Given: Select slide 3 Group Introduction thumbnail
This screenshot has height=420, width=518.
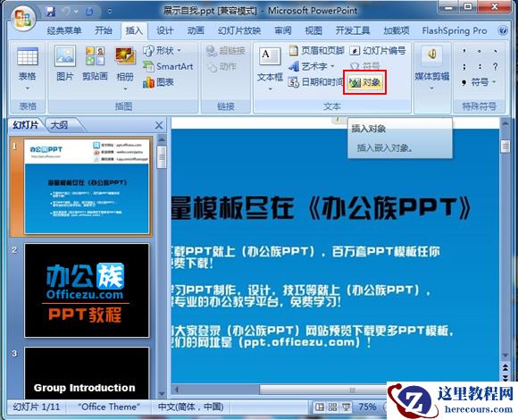Looking at the screenshot, I should click(x=87, y=373).
